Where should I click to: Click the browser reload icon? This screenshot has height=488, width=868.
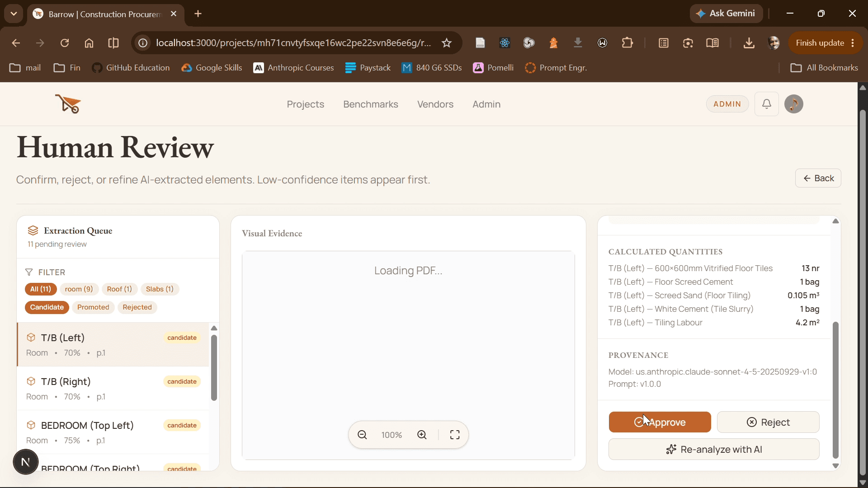click(x=65, y=43)
